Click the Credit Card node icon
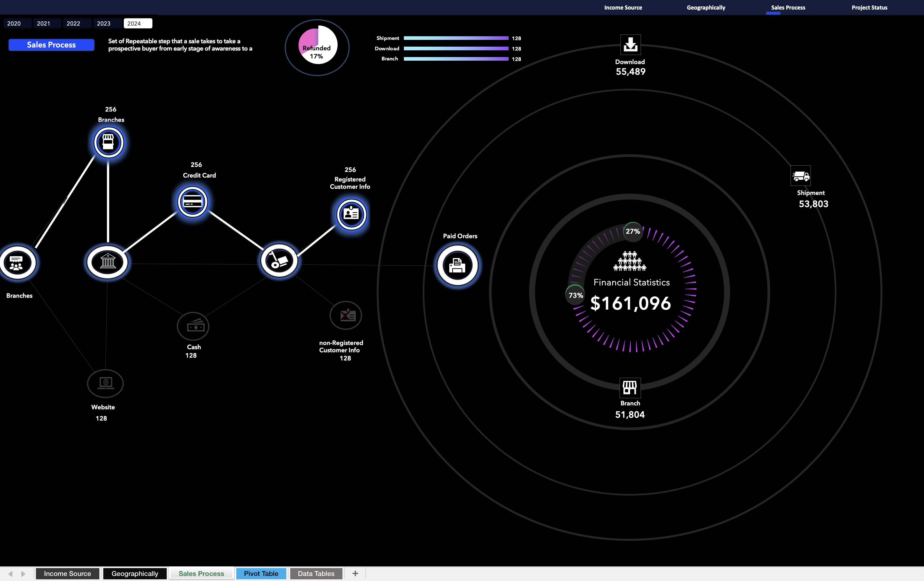Screen dimensions: 924x581 tap(193, 202)
